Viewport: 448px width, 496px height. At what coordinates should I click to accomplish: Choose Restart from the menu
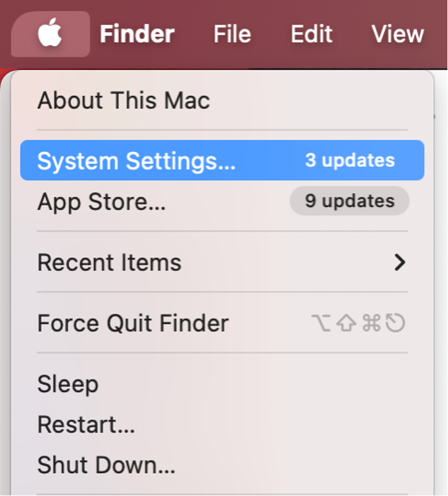85,425
